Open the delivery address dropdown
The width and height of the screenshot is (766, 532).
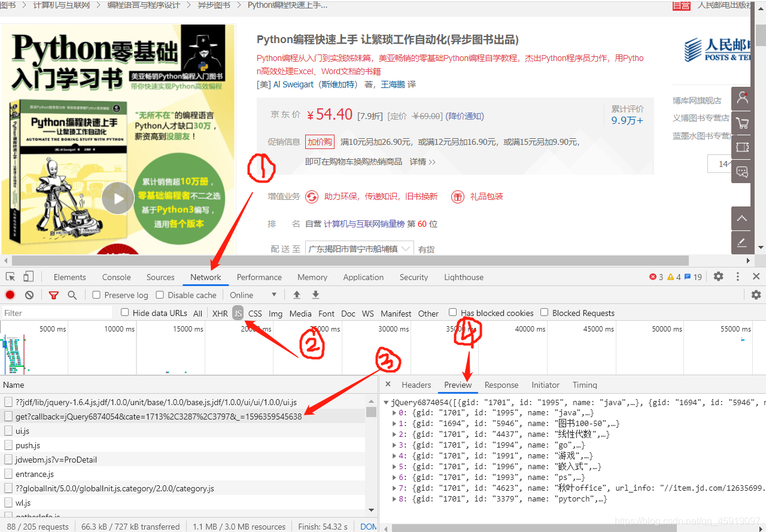[359, 249]
